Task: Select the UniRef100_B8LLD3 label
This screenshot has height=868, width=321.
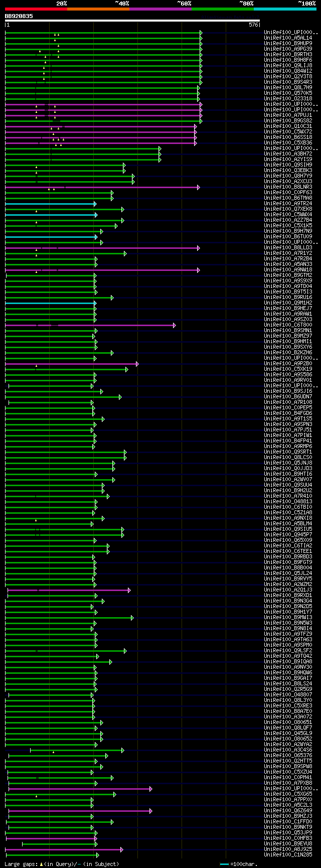Action: [288, 248]
